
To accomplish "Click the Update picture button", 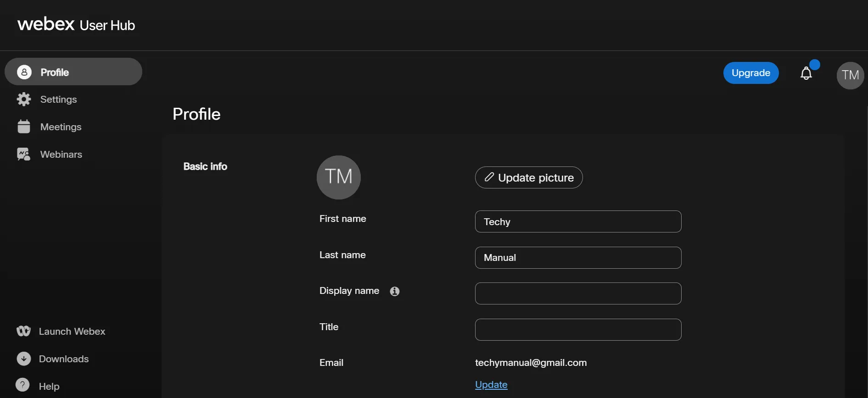I will click(529, 177).
